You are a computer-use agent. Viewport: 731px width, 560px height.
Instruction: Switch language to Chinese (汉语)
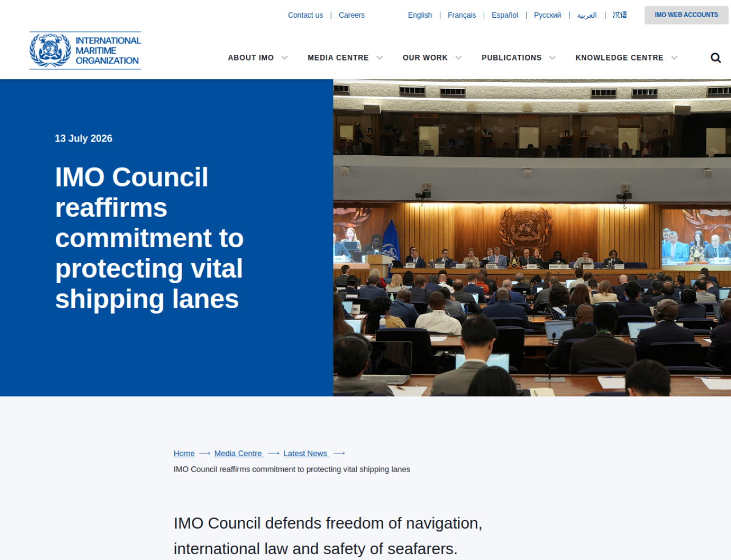pos(620,15)
